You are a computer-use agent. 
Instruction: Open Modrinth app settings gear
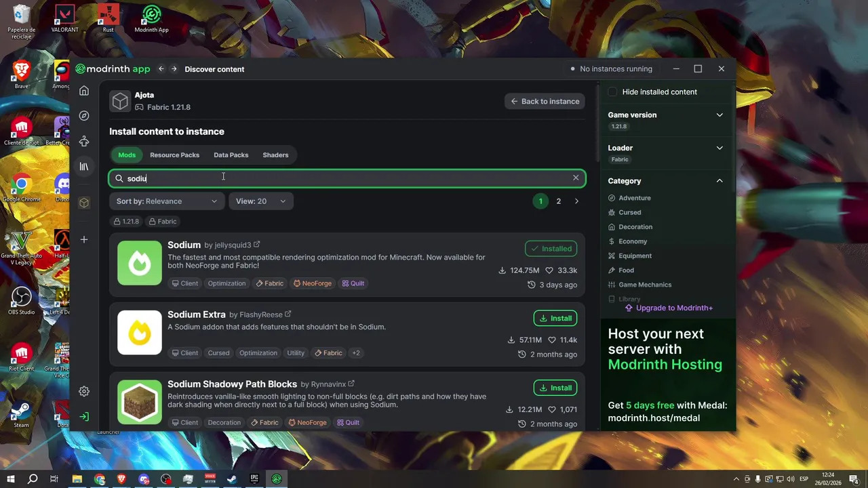[x=84, y=391]
